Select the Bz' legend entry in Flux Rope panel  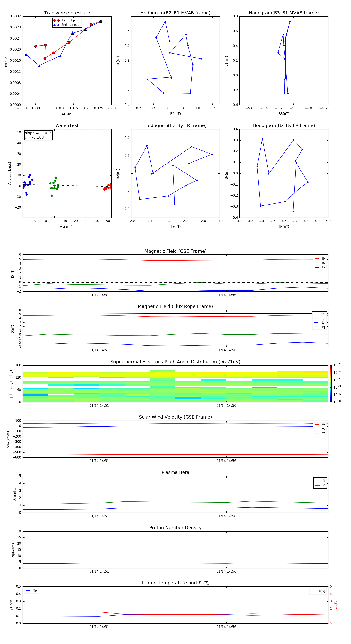pyautogui.click(x=320, y=323)
